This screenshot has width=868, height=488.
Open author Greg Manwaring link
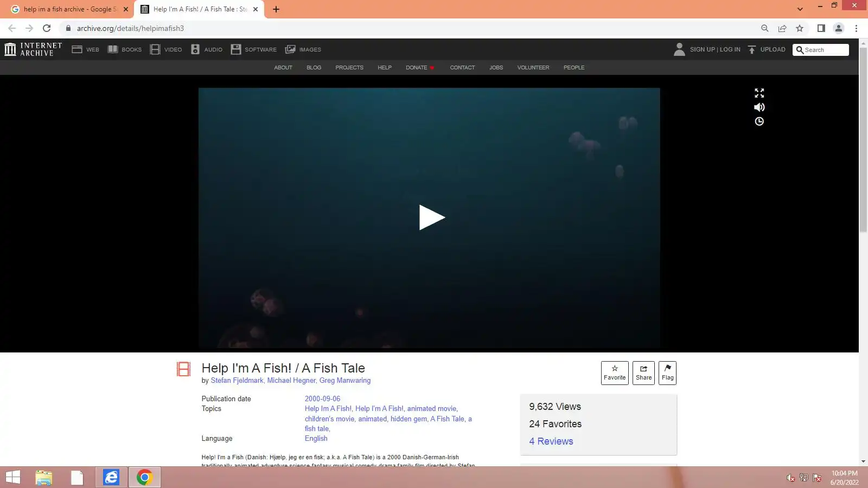click(345, 381)
